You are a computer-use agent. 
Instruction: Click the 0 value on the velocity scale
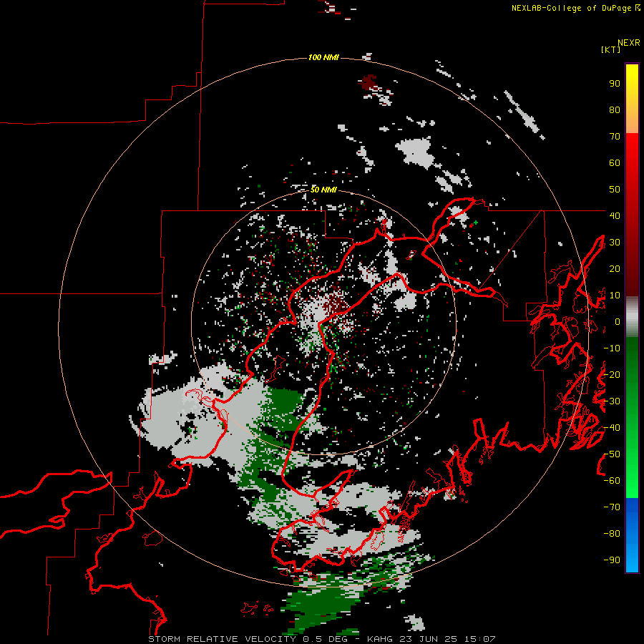coord(617,322)
